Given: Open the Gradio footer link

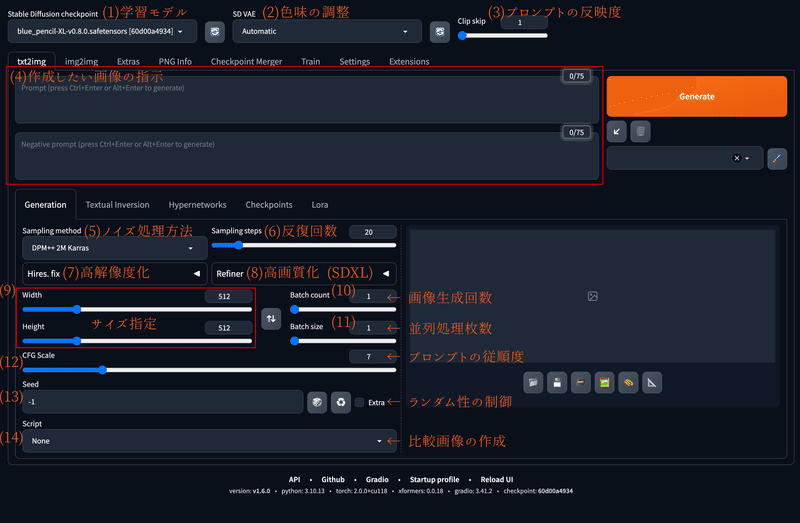Looking at the screenshot, I should tap(377, 480).
